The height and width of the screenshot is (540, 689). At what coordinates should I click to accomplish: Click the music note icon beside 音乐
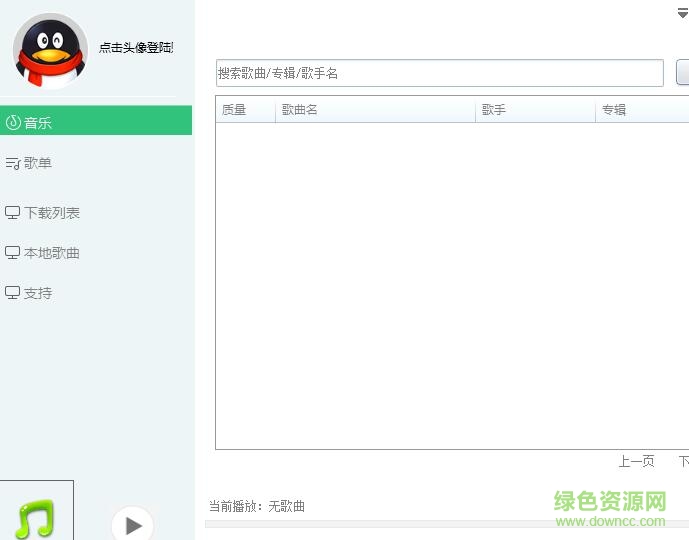13,123
